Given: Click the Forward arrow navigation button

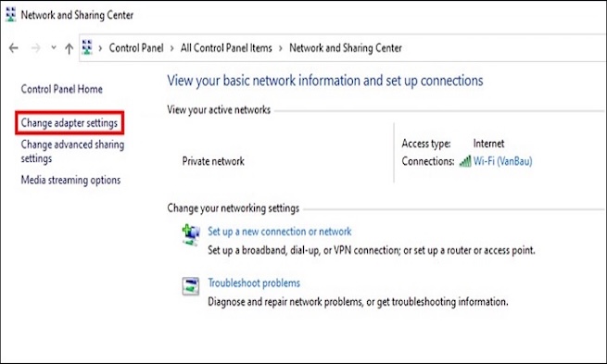Looking at the screenshot, I should click(x=35, y=48).
